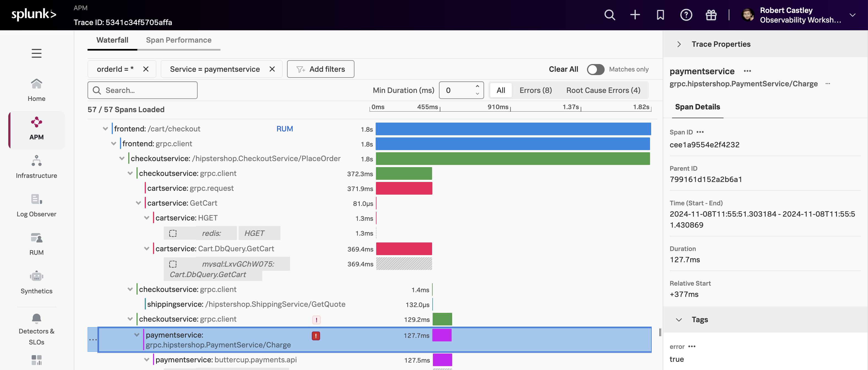Click the gift what's new icon
This screenshot has width=868, height=370.
coord(711,15)
